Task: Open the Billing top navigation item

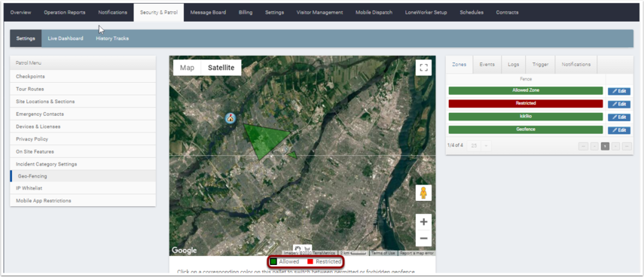Action: [x=246, y=12]
